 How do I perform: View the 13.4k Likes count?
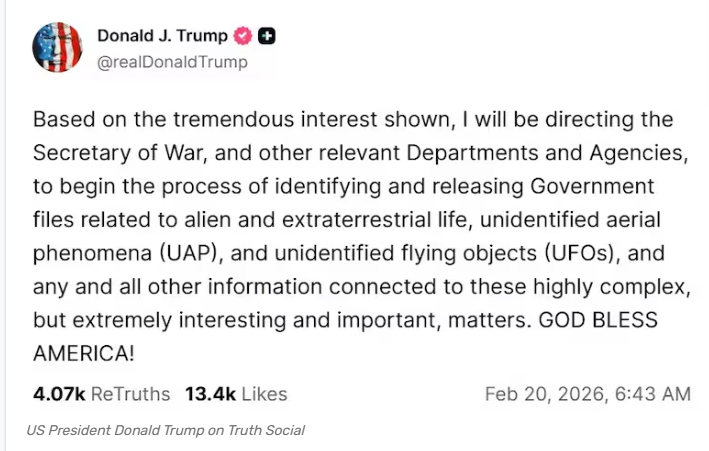(236, 394)
